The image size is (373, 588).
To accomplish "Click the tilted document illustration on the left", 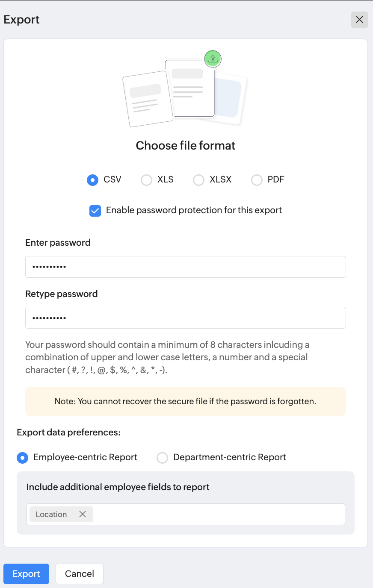I will tap(147, 99).
